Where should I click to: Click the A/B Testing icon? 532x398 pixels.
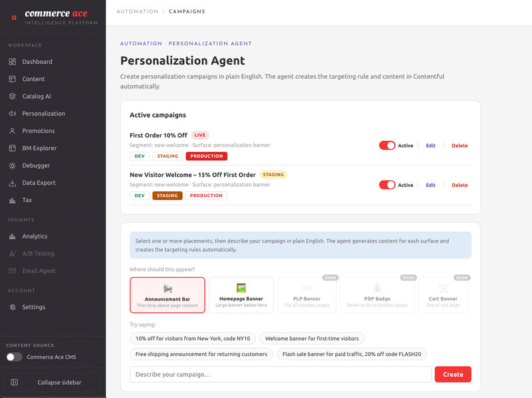(12, 254)
